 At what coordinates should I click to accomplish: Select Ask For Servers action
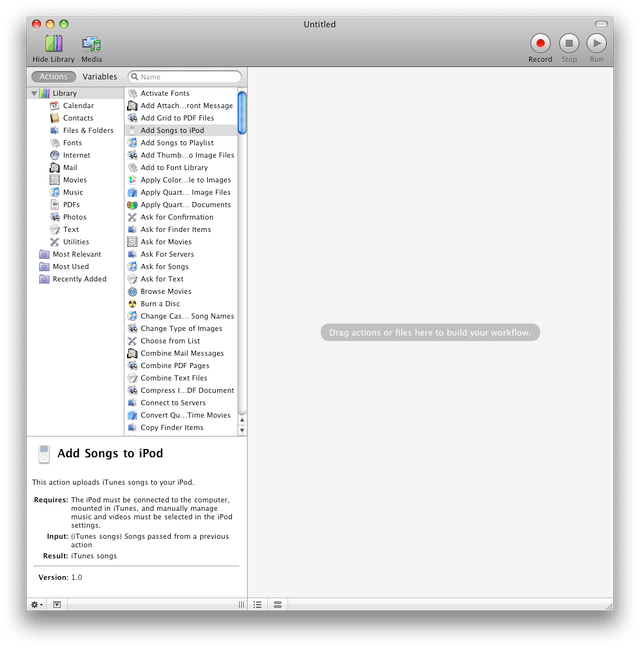pos(181,254)
